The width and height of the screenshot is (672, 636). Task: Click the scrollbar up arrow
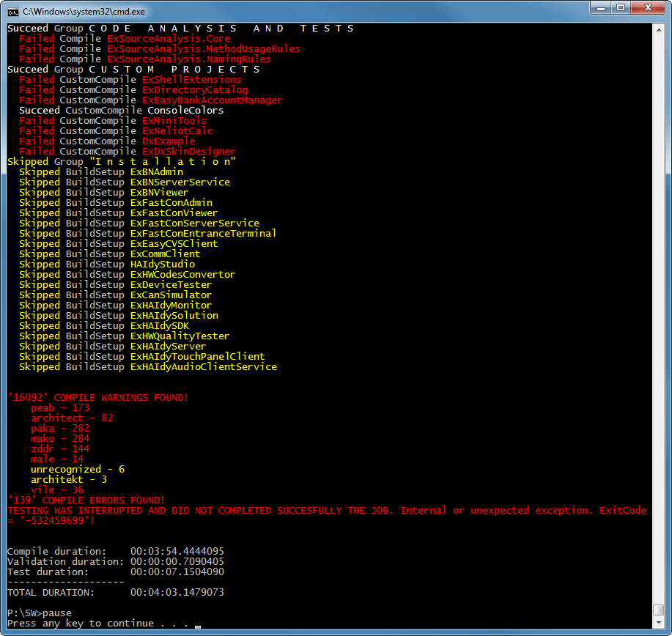click(658, 29)
